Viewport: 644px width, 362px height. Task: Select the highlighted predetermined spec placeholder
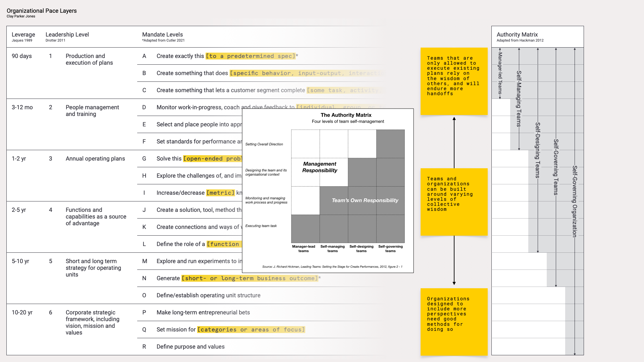pos(250,56)
